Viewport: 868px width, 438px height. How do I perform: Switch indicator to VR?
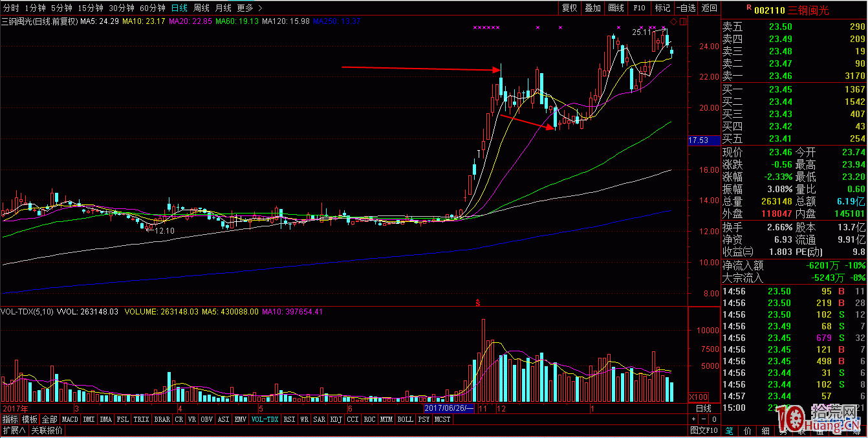[x=192, y=419]
